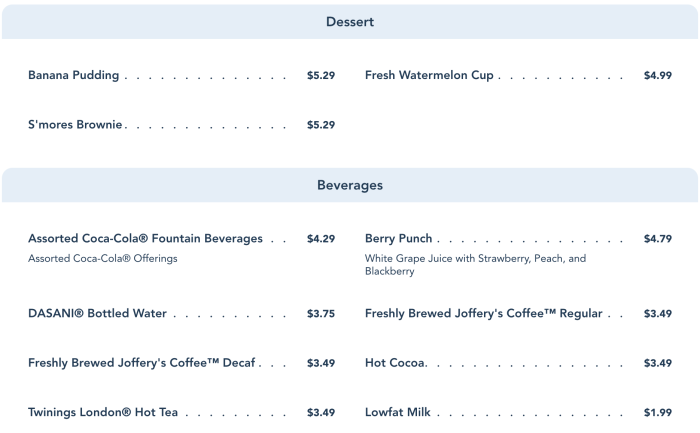Click the $4.99 Fresh Watermelon Cup price

657,75
